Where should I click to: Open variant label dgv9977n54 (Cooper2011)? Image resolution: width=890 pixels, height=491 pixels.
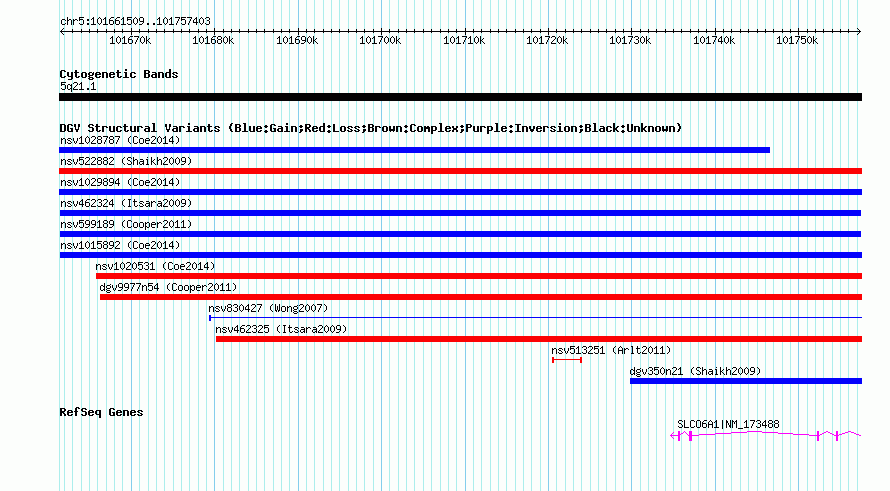click(x=168, y=287)
